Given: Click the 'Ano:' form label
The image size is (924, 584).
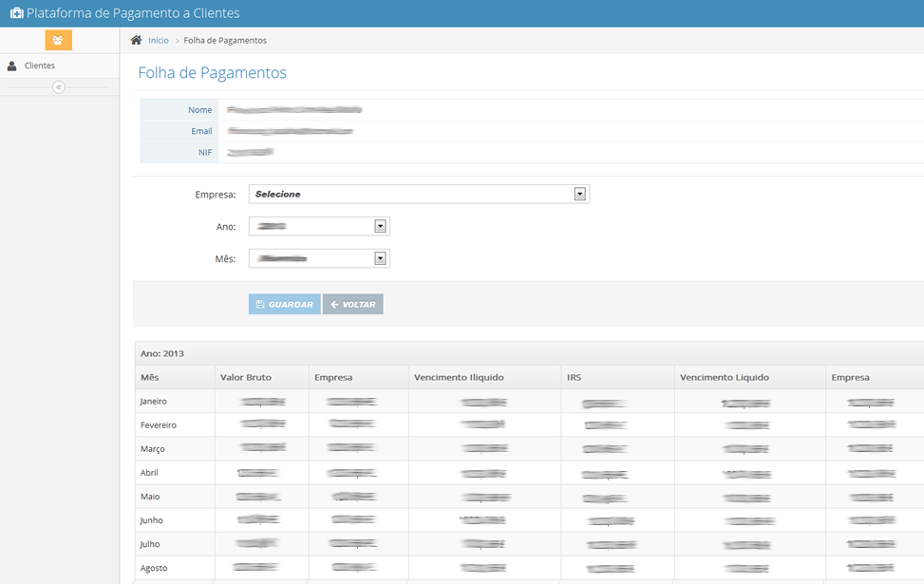Looking at the screenshot, I should click(x=226, y=226).
